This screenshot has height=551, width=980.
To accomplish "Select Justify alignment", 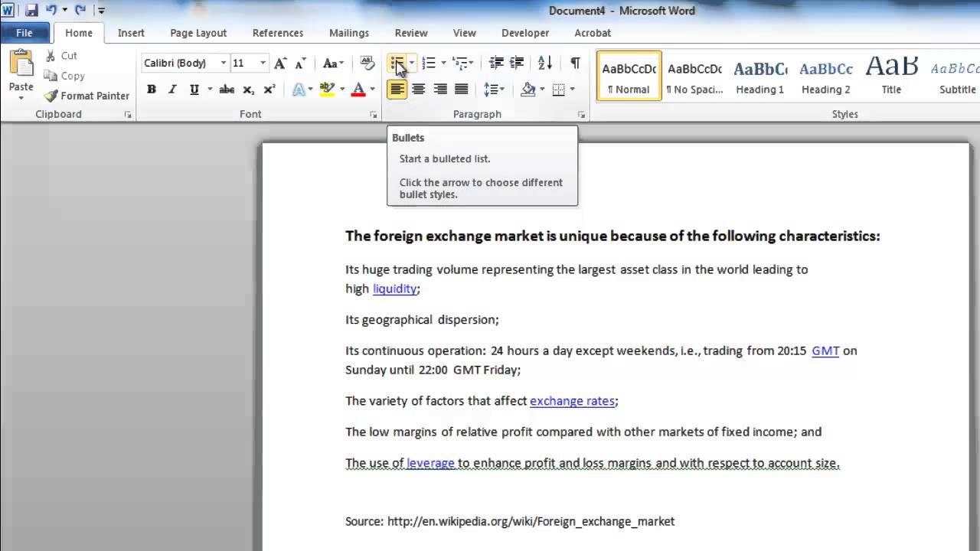I will click(461, 90).
